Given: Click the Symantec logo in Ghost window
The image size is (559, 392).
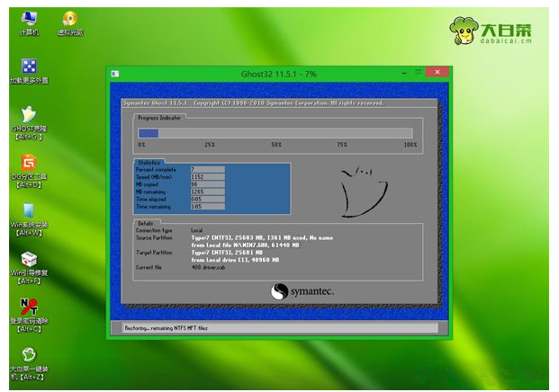Looking at the screenshot, I should tap(301, 291).
